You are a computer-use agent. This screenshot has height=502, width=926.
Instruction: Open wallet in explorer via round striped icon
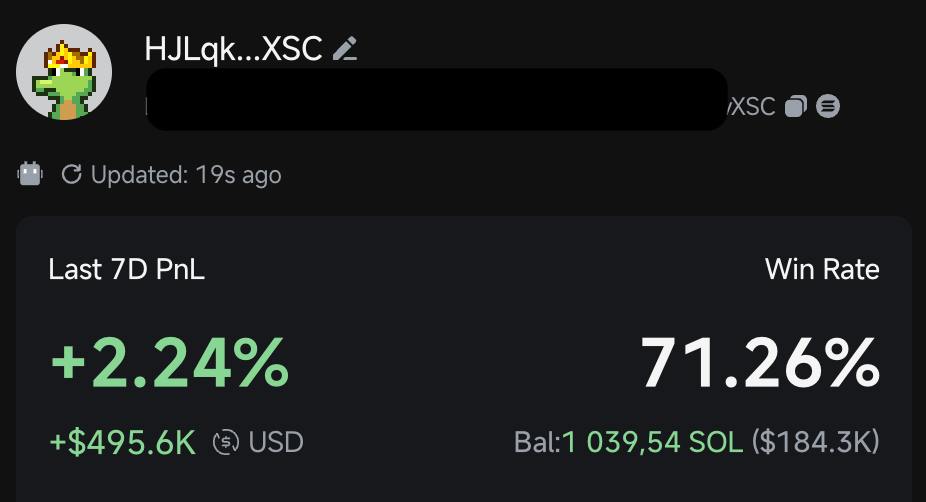(x=828, y=107)
